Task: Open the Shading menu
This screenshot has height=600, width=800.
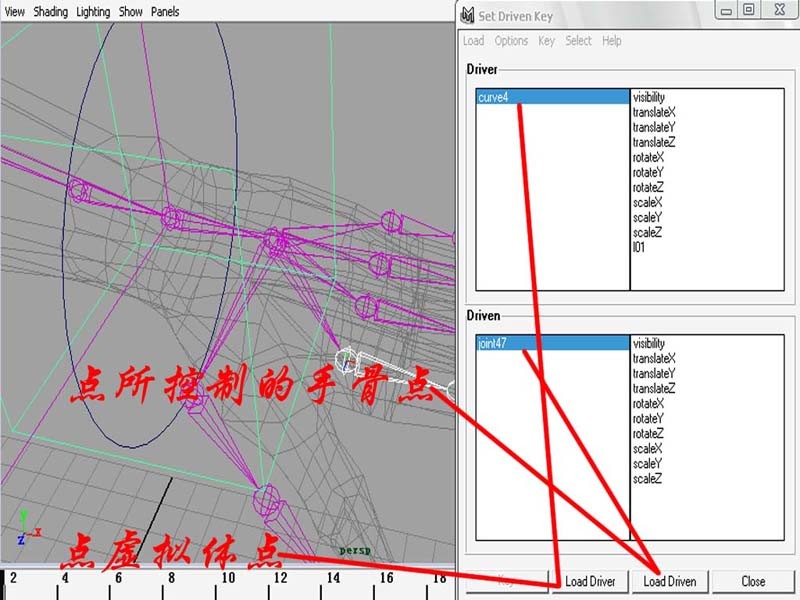Action: pyautogui.click(x=51, y=11)
